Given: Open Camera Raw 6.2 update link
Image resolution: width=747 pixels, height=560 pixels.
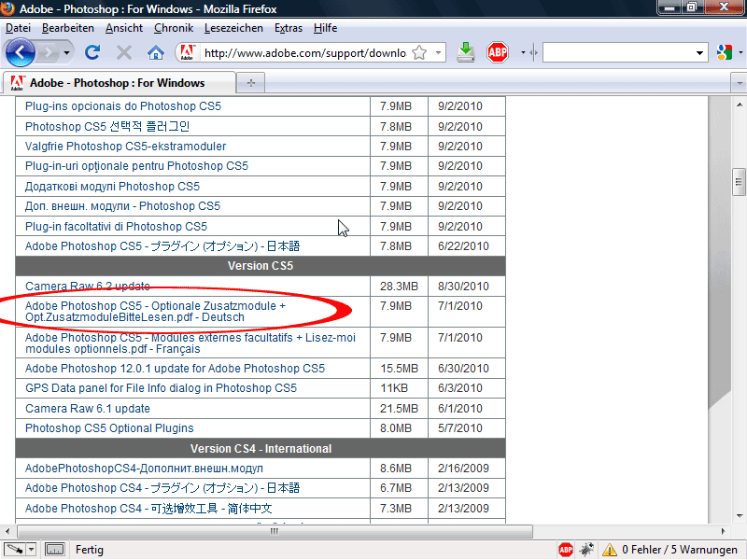Looking at the screenshot, I should click(87, 287).
